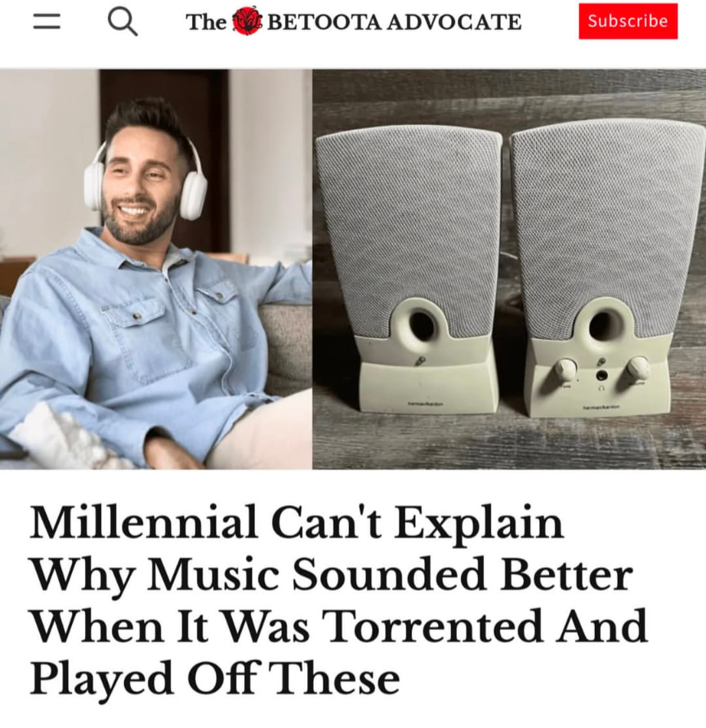706x728 pixels.
Task: Click the headline words "Played Off These"
Action: [215, 679]
